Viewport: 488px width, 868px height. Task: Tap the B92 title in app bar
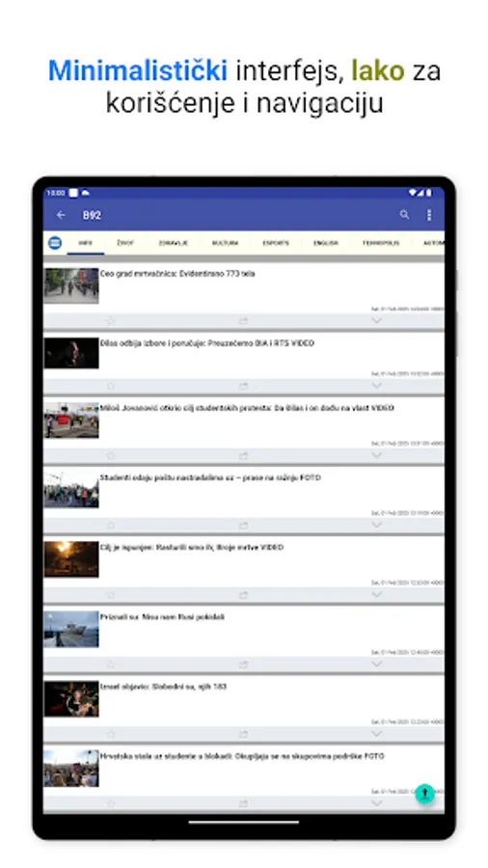point(92,215)
